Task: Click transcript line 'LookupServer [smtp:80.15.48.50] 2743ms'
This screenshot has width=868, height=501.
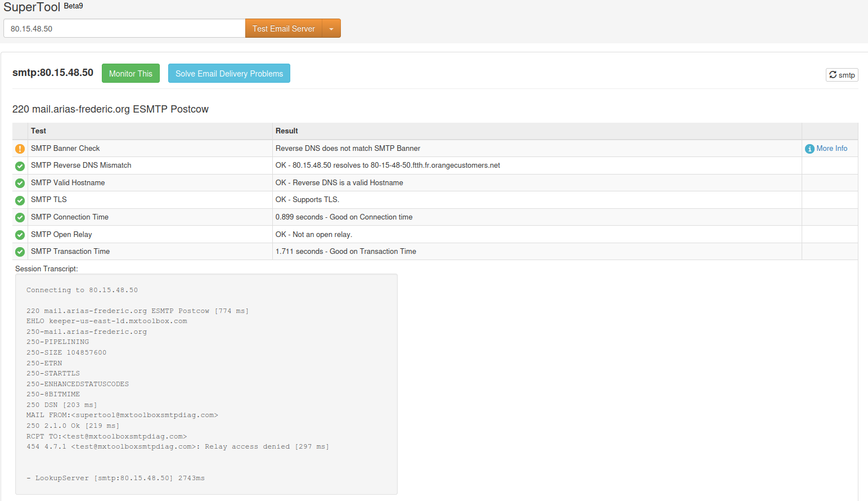Action: point(116,478)
